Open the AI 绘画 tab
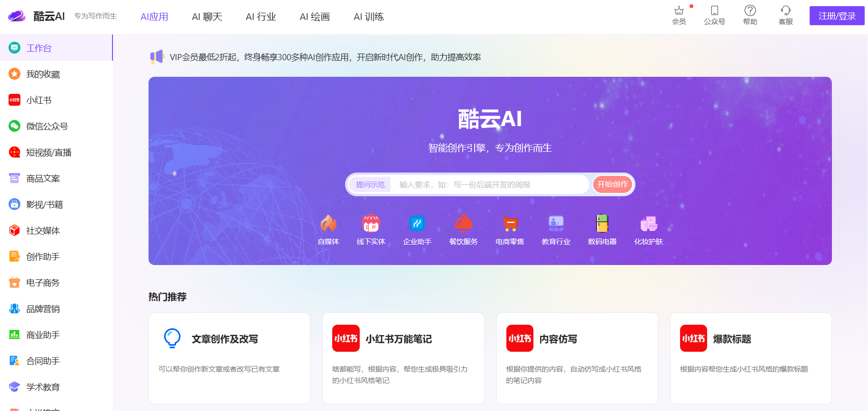Image resolution: width=868 pixels, height=411 pixels. pyautogui.click(x=315, y=17)
